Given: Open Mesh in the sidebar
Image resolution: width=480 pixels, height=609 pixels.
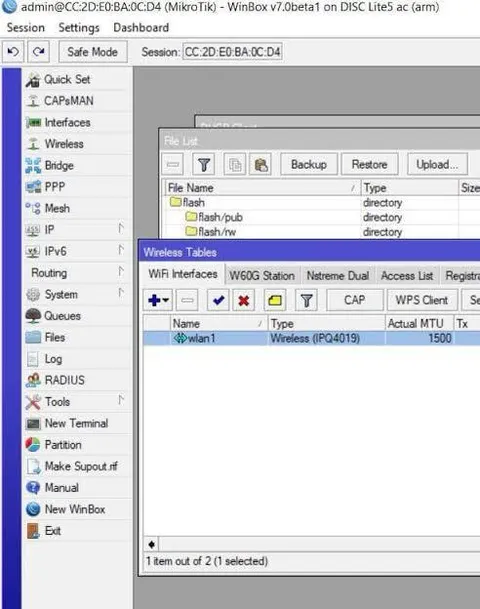Looking at the screenshot, I should point(77,208).
